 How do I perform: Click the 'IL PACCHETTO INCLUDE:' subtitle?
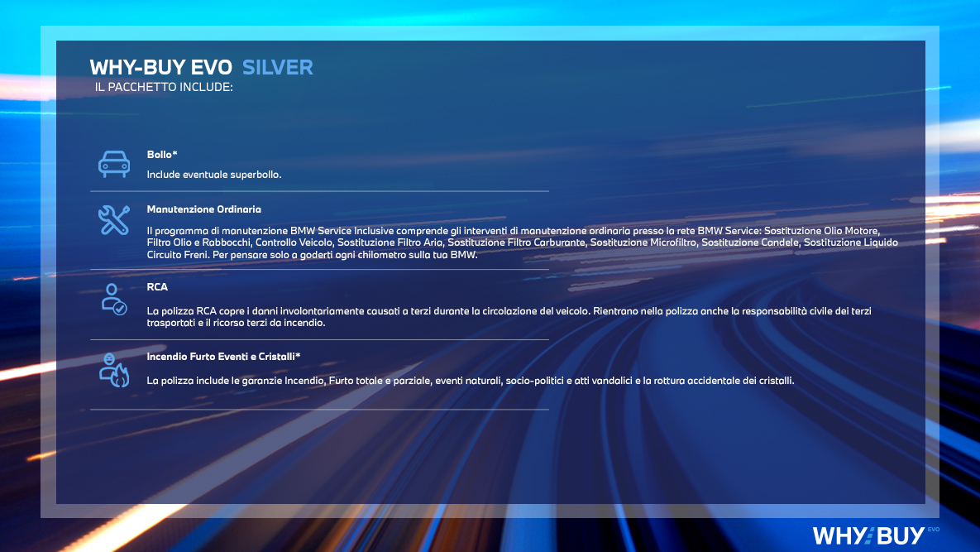pos(164,87)
